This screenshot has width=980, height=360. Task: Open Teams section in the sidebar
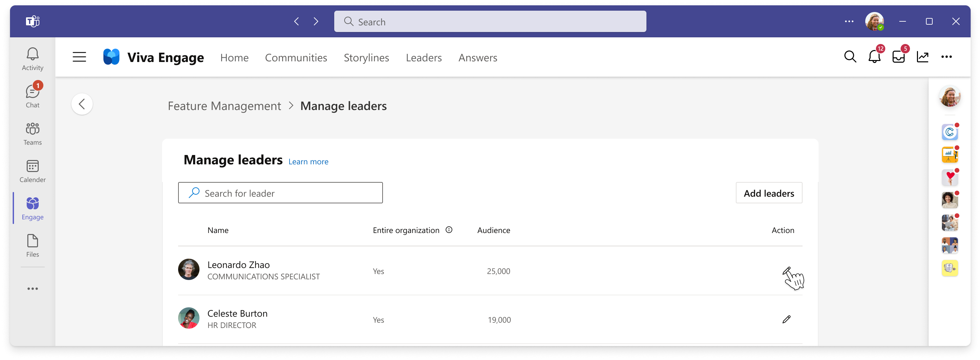click(x=32, y=134)
